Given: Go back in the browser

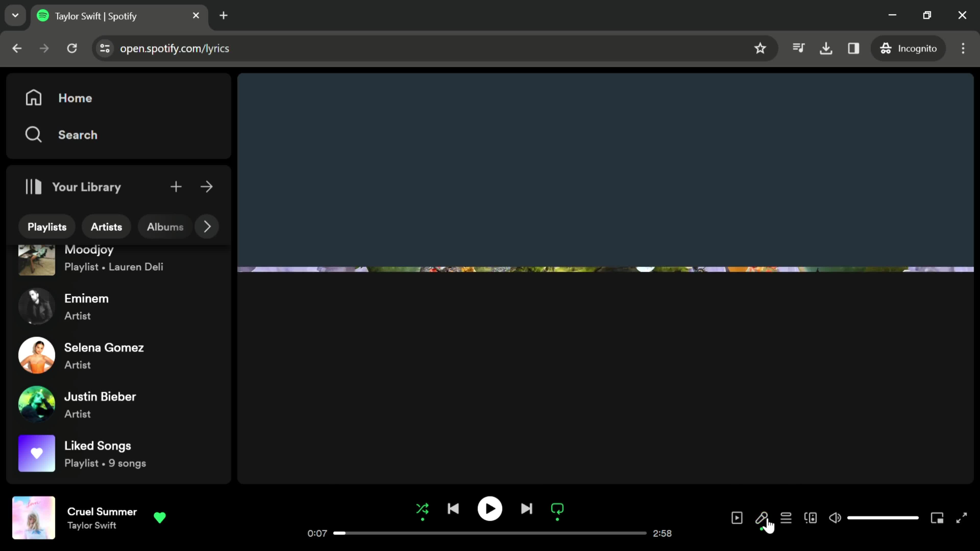Looking at the screenshot, I should (x=17, y=48).
